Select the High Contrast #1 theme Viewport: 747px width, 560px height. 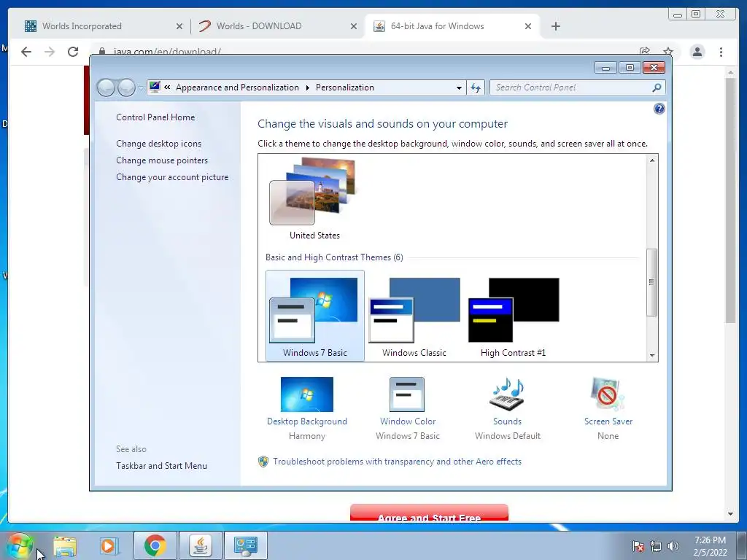pos(513,316)
